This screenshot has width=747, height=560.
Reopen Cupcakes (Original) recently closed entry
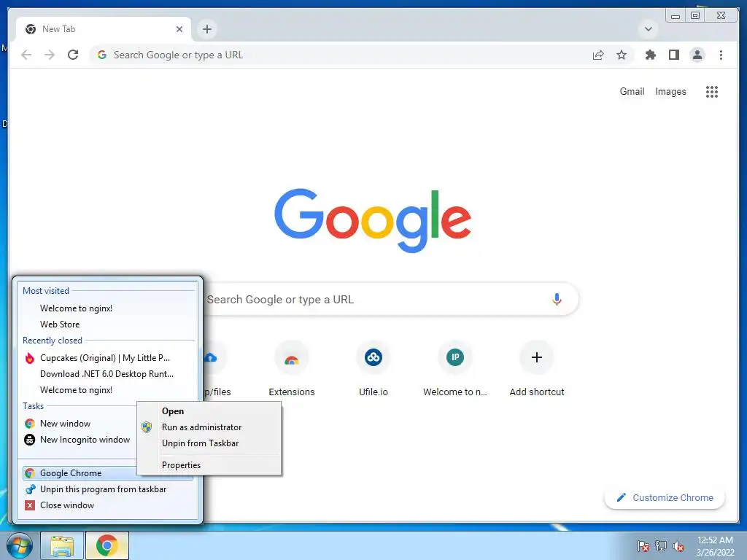(108, 357)
